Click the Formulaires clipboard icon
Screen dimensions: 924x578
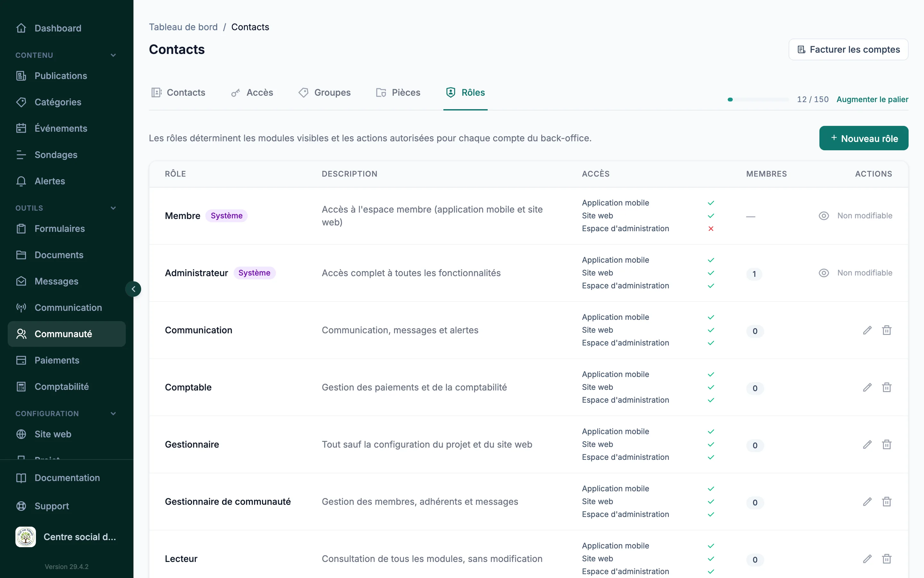coord(21,229)
